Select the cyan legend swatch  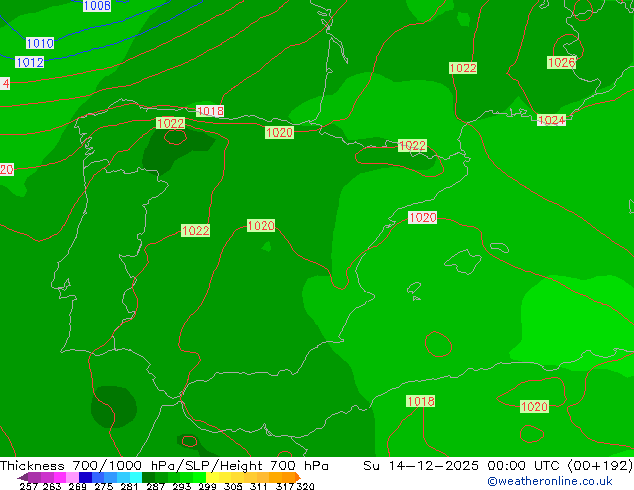coord(136,477)
